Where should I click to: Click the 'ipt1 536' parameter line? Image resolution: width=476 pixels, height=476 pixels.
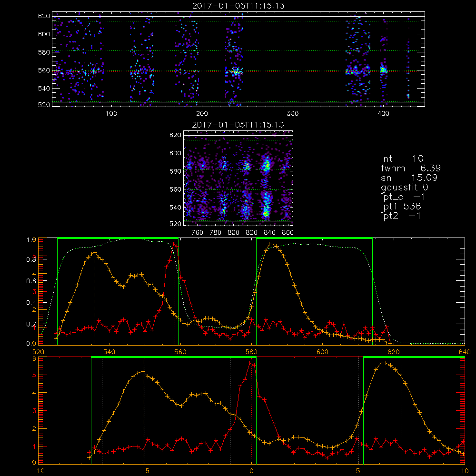point(401,207)
